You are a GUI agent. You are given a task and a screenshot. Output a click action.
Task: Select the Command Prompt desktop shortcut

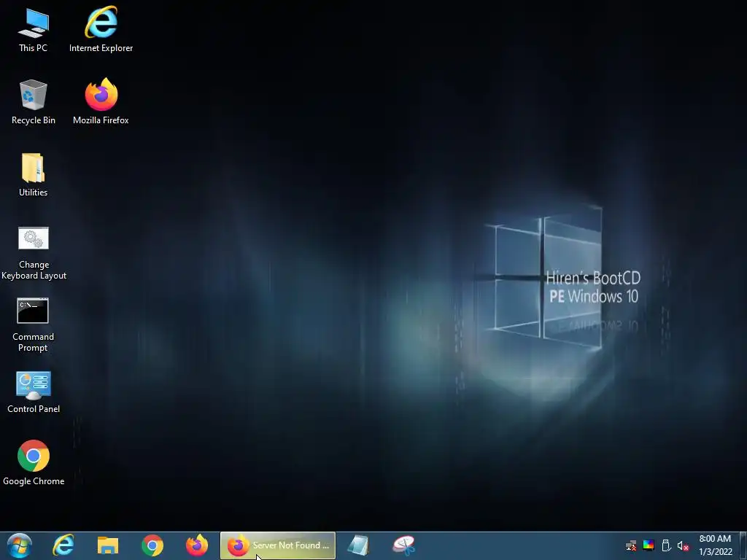[x=33, y=324]
